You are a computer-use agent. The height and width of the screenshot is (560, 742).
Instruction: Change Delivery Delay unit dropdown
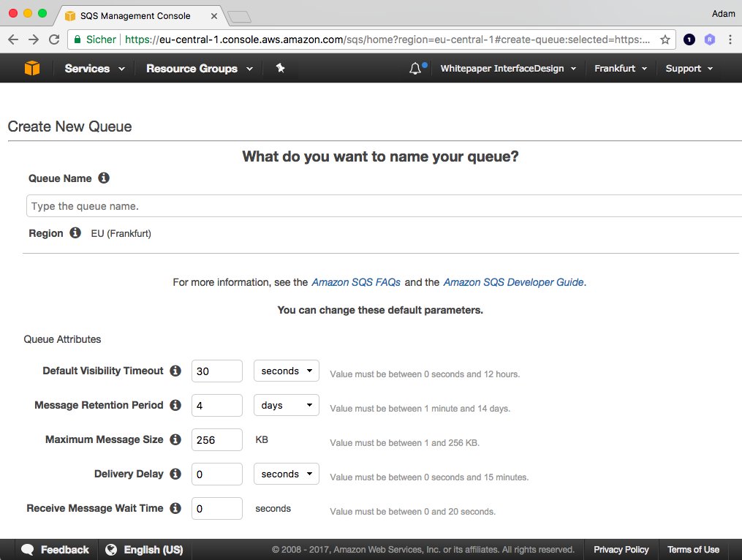(287, 474)
